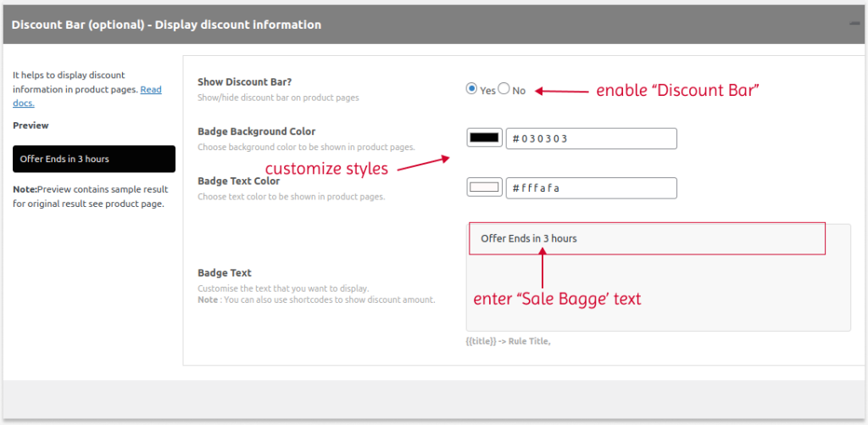Click the 'Choose background color' description text
The width and height of the screenshot is (868, 425).
[306, 148]
